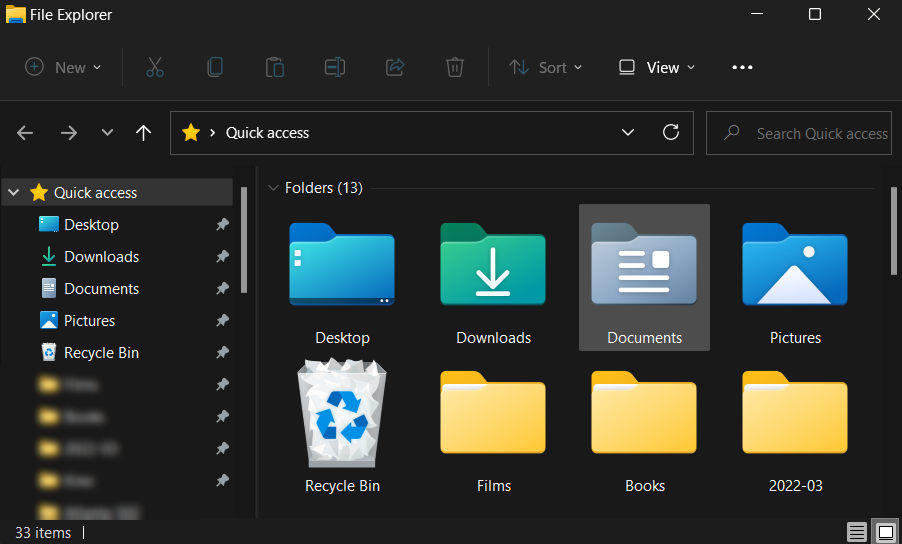Open the Sort menu
Viewport: 902px width, 544px height.
click(545, 67)
